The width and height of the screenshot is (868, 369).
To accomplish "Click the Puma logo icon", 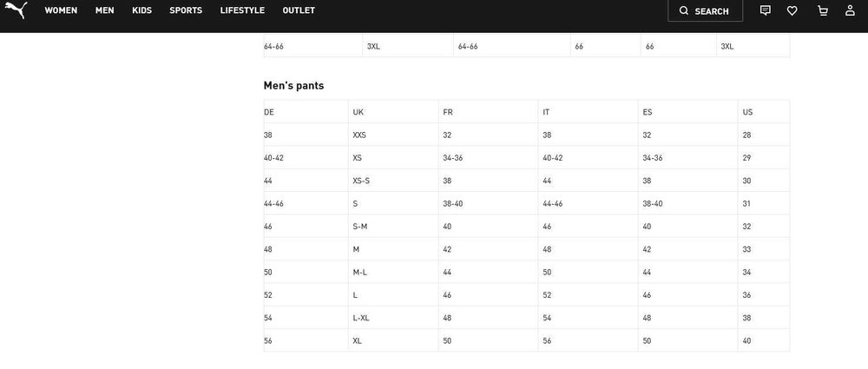I will [x=16, y=10].
